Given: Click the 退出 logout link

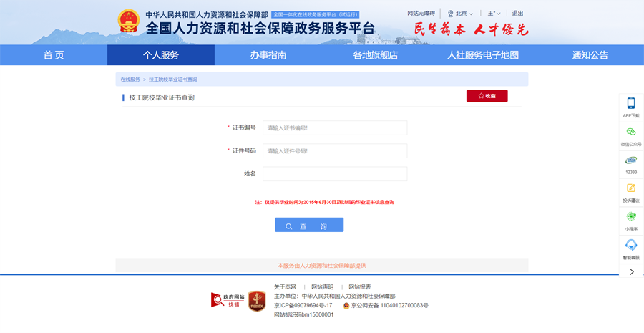Looking at the screenshot, I should click(x=518, y=14).
